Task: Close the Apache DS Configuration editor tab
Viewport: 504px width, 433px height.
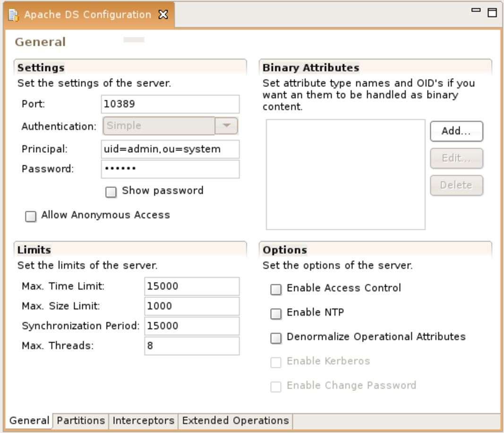Action: coord(163,15)
